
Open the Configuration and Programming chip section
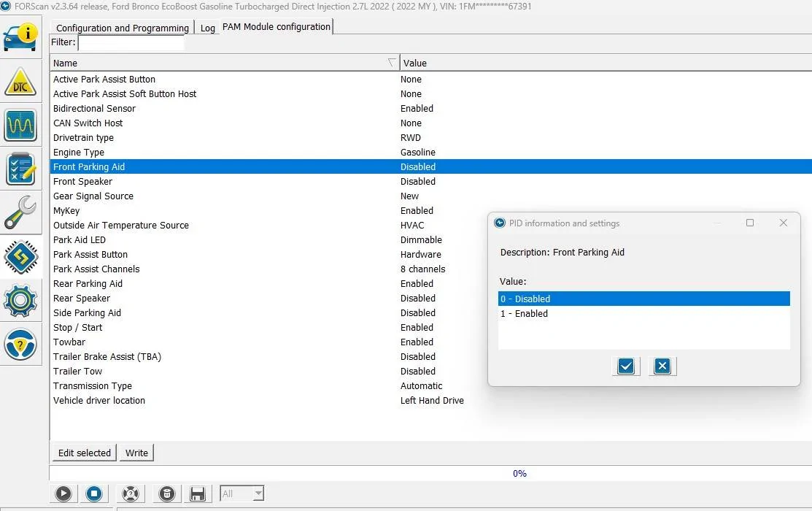pos(20,256)
